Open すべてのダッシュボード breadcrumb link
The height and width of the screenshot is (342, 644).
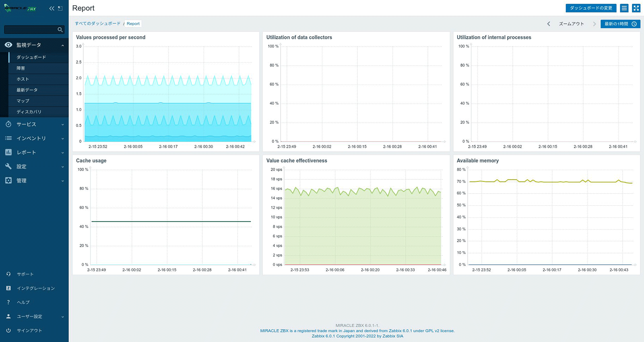pos(98,24)
